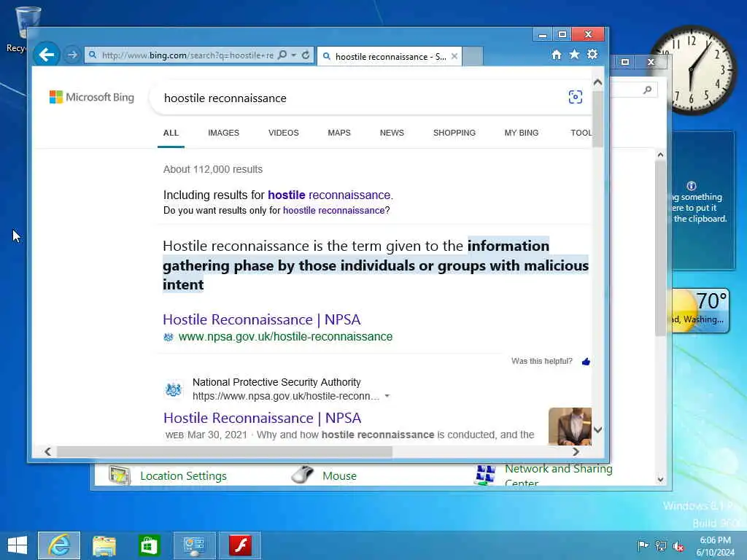Go back with the browser back arrow
The width and height of the screenshot is (747, 560).
[46, 55]
